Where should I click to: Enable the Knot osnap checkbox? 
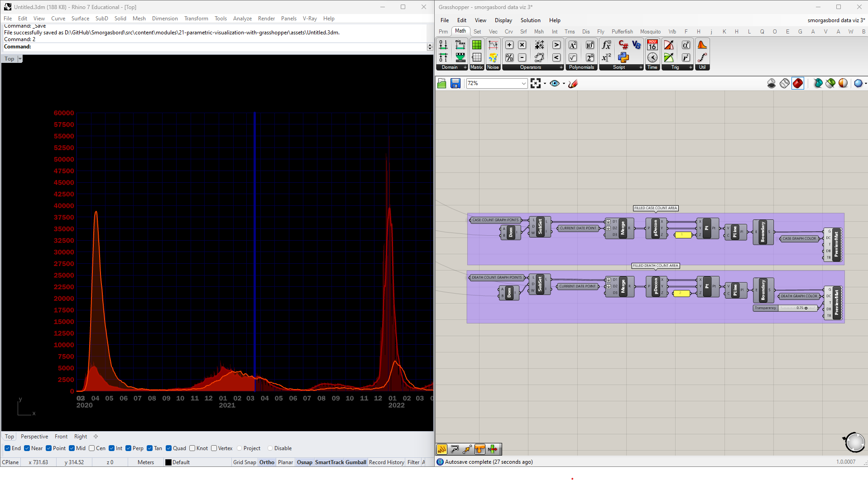[192, 448]
